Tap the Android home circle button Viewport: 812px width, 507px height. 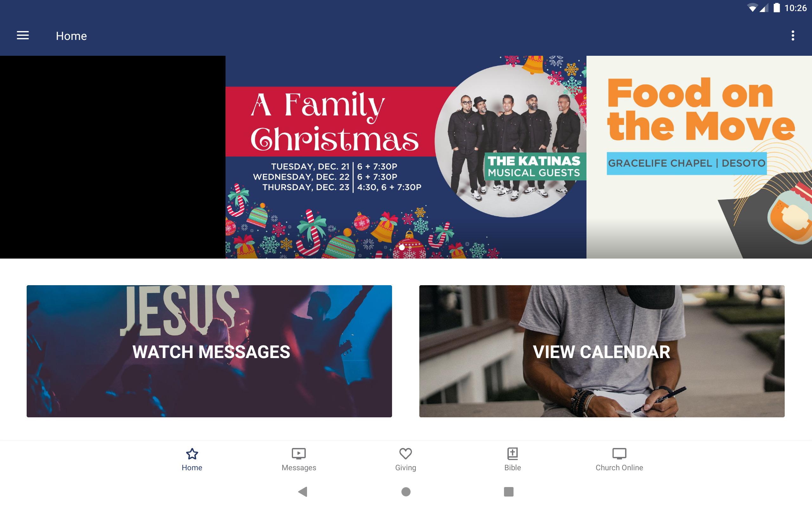(406, 491)
